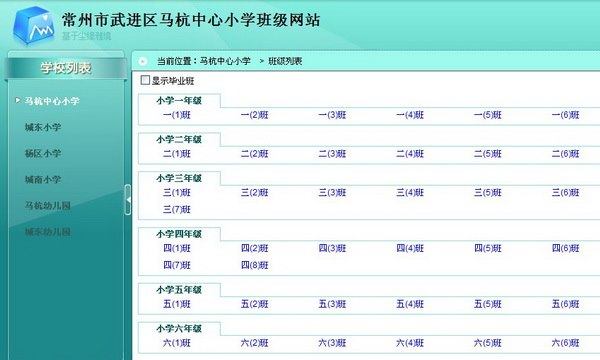Open class 一(3)班

click(x=332, y=115)
